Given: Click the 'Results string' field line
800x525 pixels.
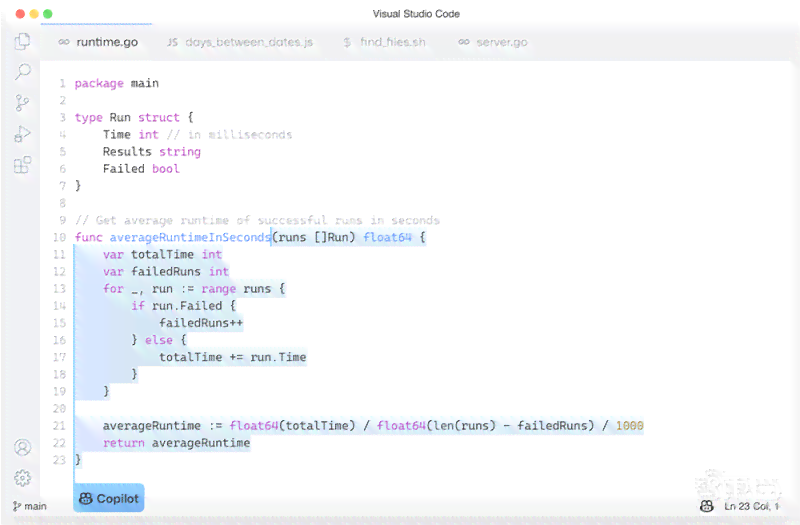Looking at the screenshot, I should point(152,152).
